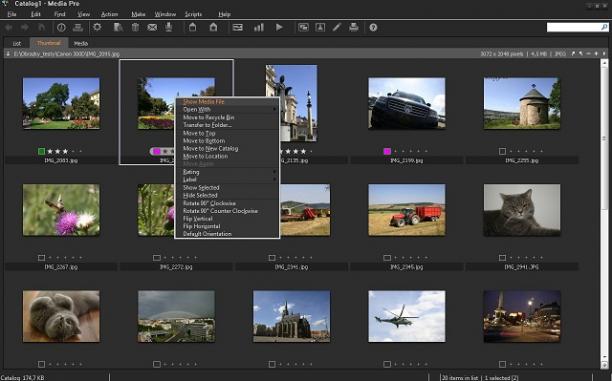The width and height of the screenshot is (612, 381).
Task: Select Default Orientation
Action: 226,234
